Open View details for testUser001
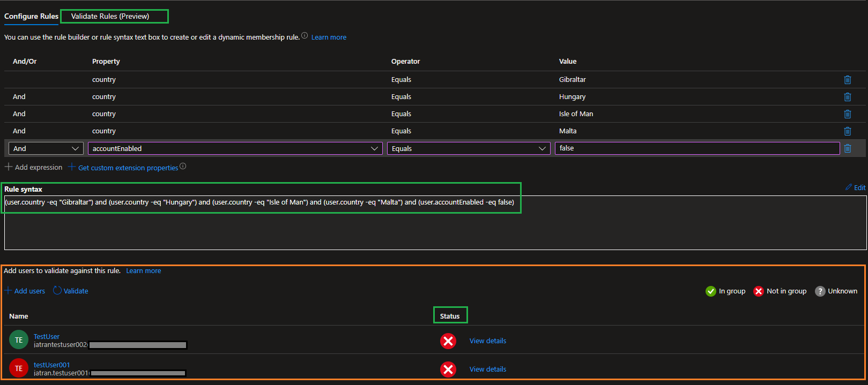The width and height of the screenshot is (868, 385). pos(488,369)
